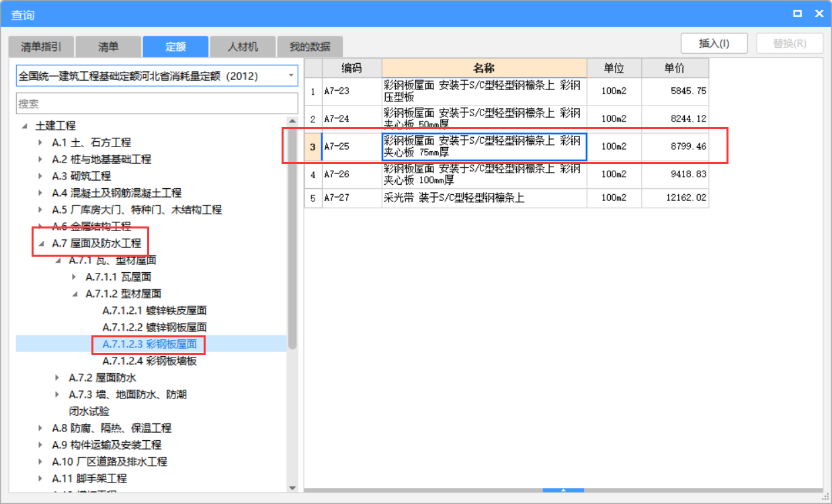The width and height of the screenshot is (832, 504).
Task: Click tree scrollbar up arrow
Action: coord(292,122)
